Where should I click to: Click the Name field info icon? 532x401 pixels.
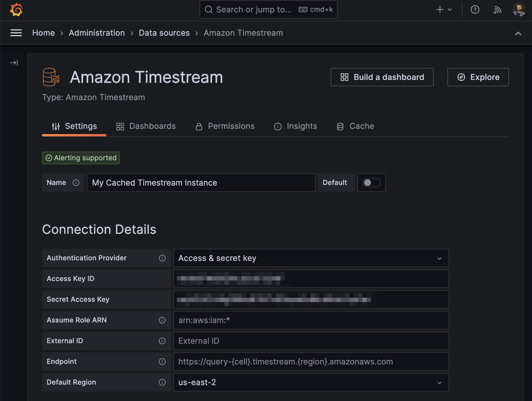click(76, 183)
